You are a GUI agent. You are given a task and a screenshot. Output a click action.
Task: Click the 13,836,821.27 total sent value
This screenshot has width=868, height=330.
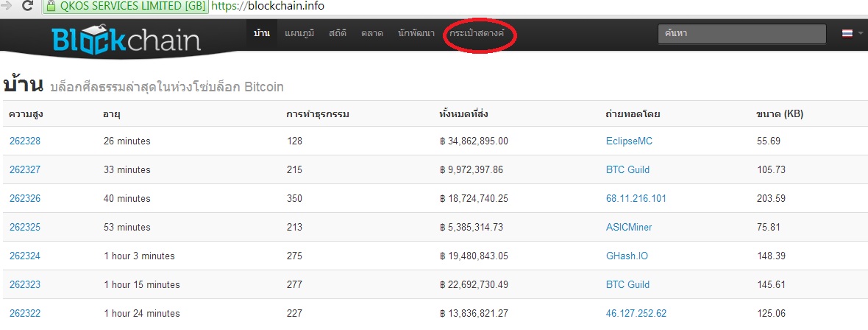pyautogui.click(x=474, y=314)
